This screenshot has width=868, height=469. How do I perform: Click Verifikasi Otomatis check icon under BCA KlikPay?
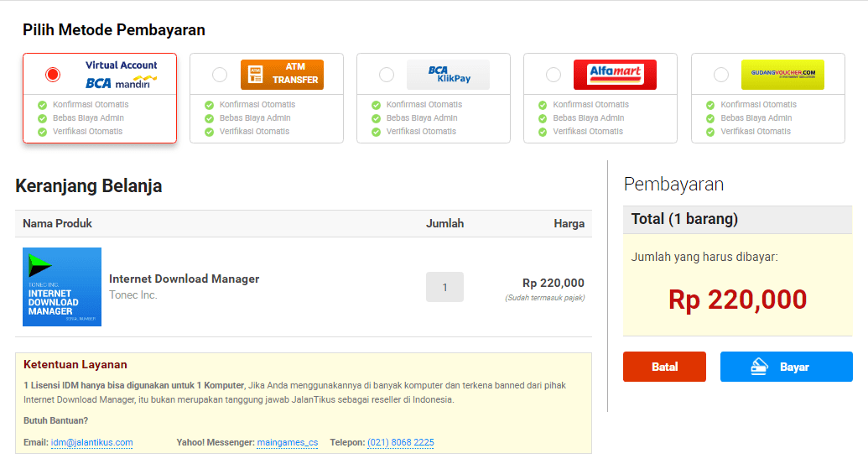pos(376,132)
